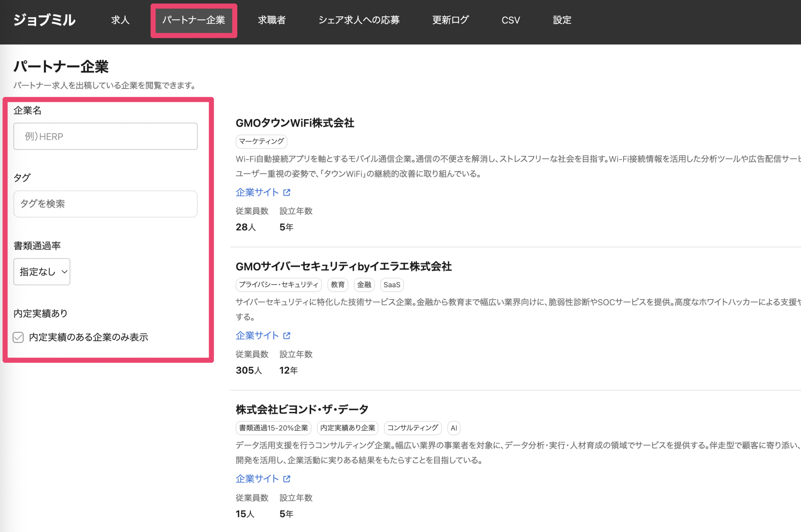Click the 企業名 input field
This screenshot has width=801, height=532.
point(105,137)
